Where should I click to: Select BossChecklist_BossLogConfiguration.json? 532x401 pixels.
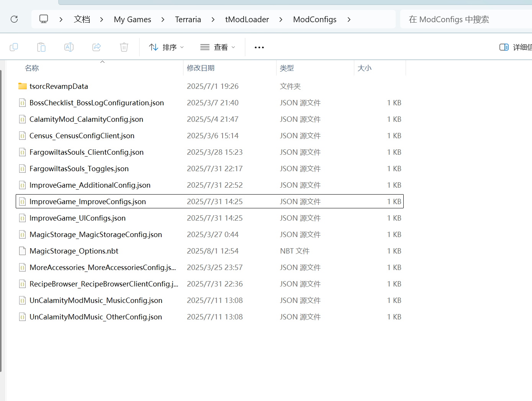point(97,103)
